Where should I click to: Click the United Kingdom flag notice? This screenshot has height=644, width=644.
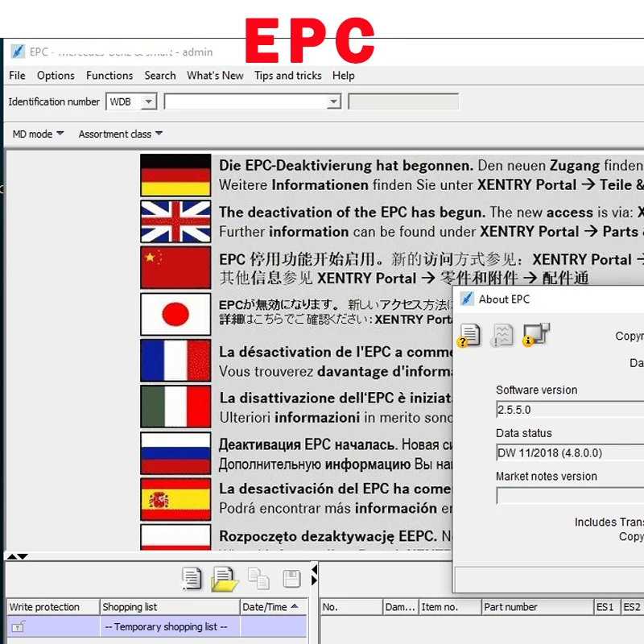tap(175, 221)
